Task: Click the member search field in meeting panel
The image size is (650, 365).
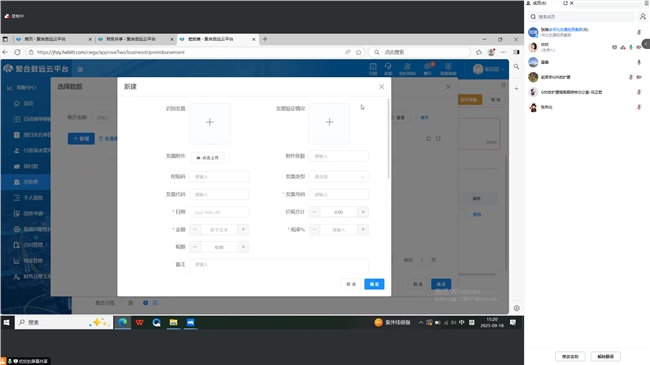Action: coord(582,17)
